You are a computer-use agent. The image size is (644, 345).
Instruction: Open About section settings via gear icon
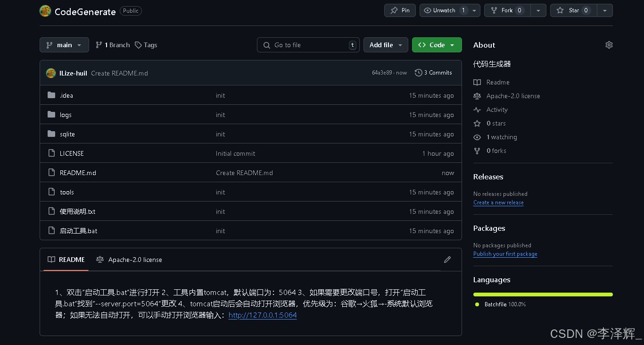[609, 44]
